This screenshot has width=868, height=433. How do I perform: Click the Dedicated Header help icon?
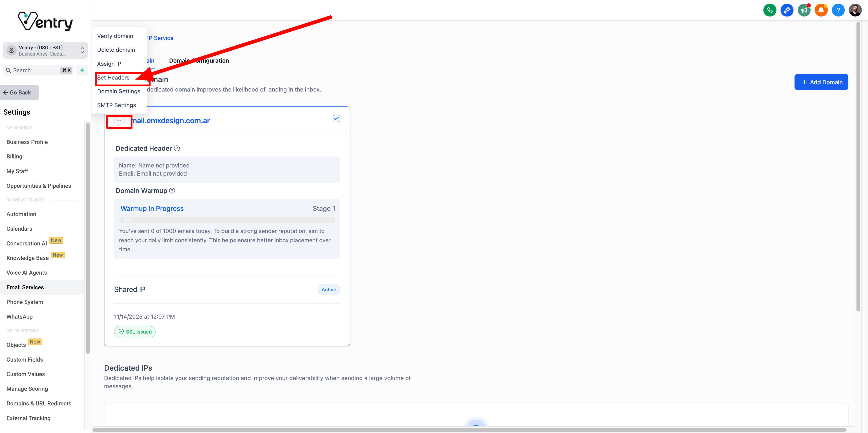click(177, 148)
